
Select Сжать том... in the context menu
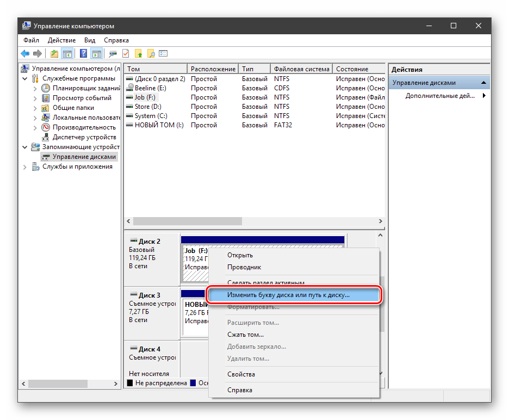(245, 335)
